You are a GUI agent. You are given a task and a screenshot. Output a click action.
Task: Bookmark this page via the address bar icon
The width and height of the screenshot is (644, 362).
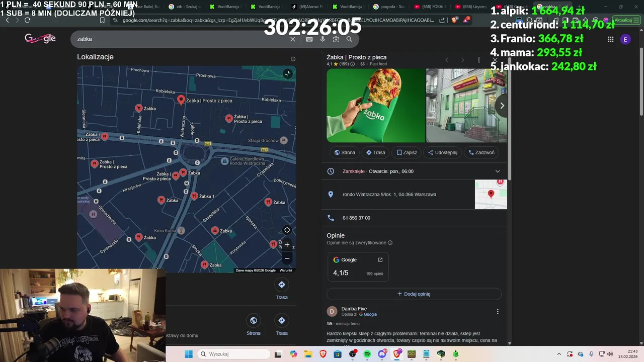(102, 20)
